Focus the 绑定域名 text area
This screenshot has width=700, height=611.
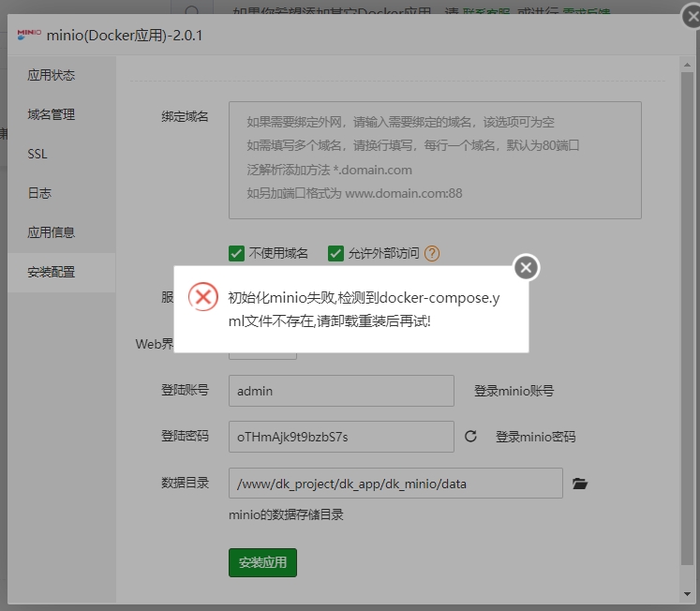click(x=435, y=160)
